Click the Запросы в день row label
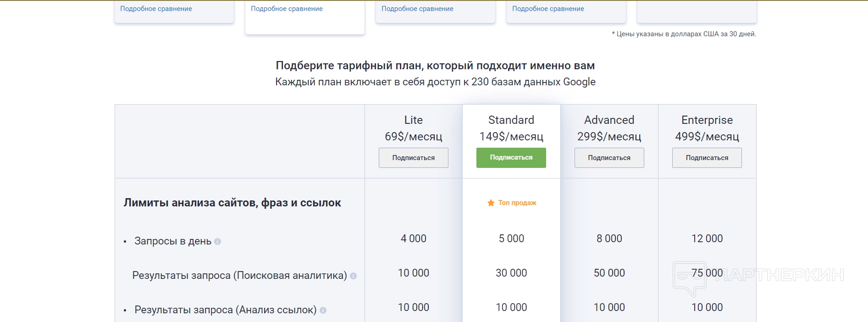This screenshot has height=322, width=868. [172, 241]
